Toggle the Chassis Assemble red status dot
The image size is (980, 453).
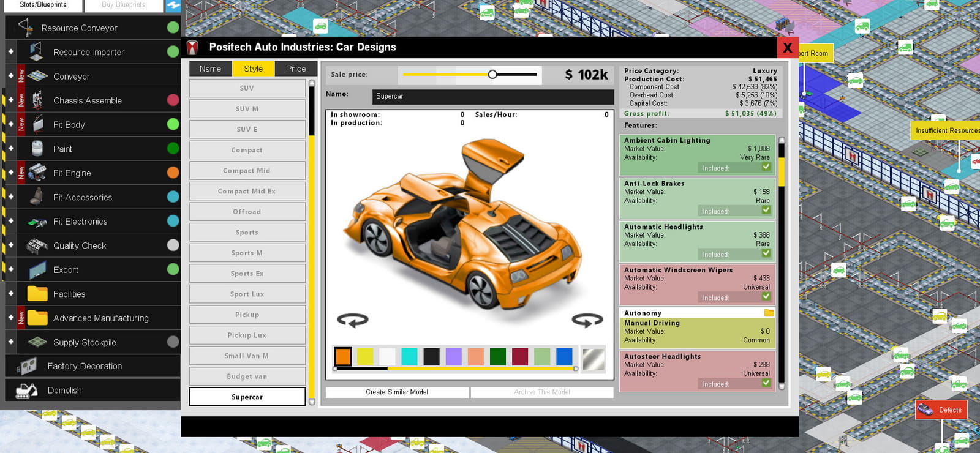click(x=173, y=100)
